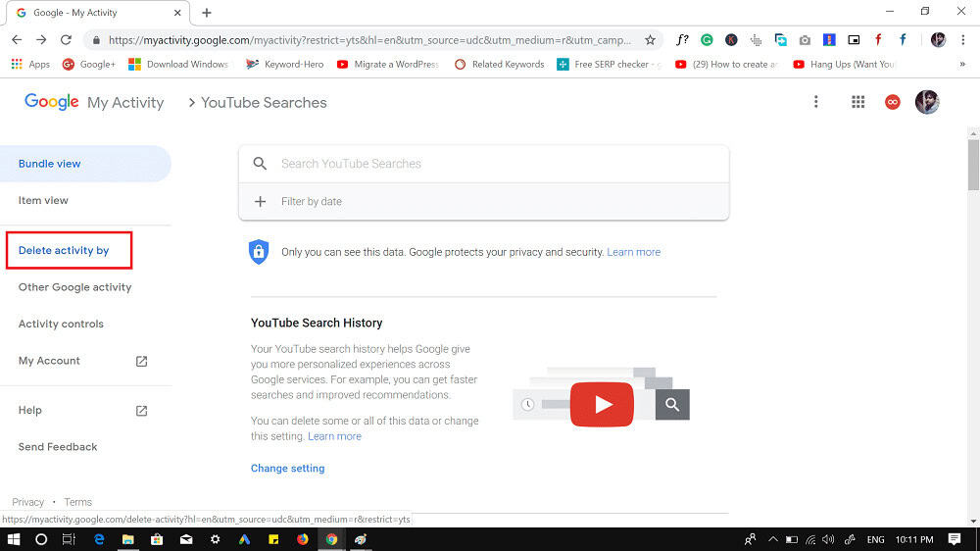The width and height of the screenshot is (980, 551).
Task: Show more bookmarks with chevron
Action: [x=962, y=64]
